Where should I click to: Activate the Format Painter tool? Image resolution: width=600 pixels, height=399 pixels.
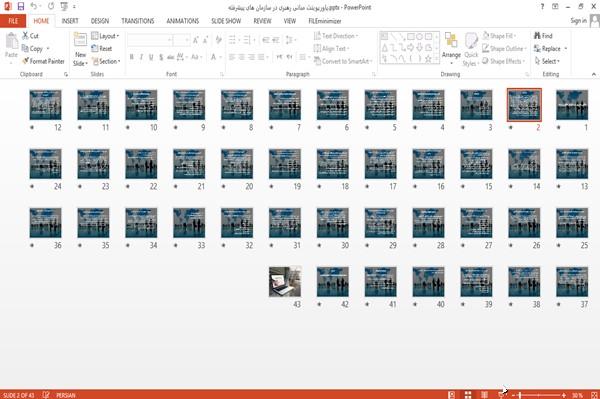point(43,61)
